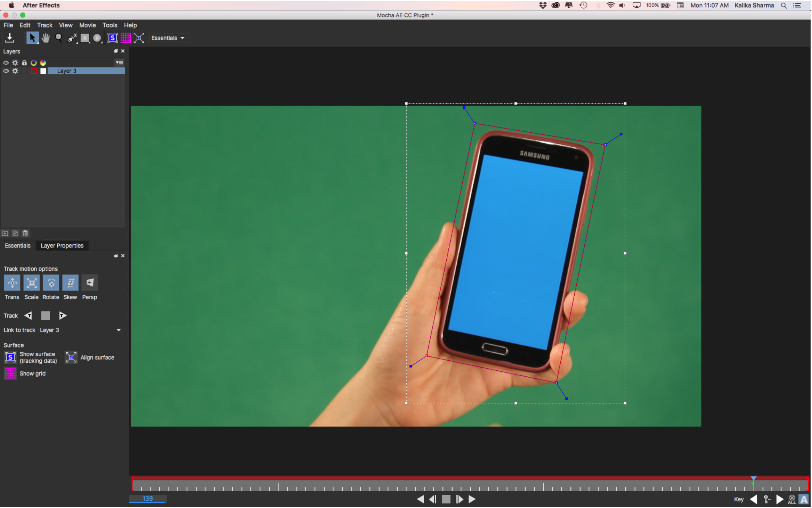This screenshot has height=508, width=812.
Task: Toggle Show grid in toolbar
Action: (125, 38)
